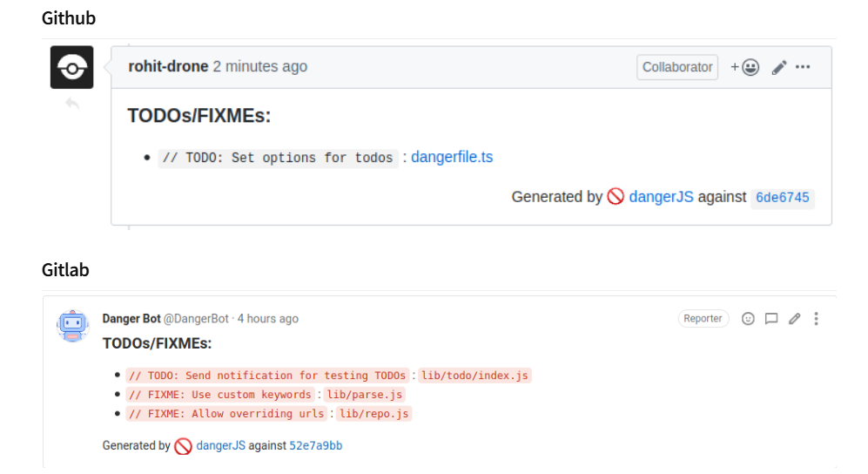Click '// TODO: Send notification for testing TODOs'
The image size is (868, 474).
pos(267,376)
